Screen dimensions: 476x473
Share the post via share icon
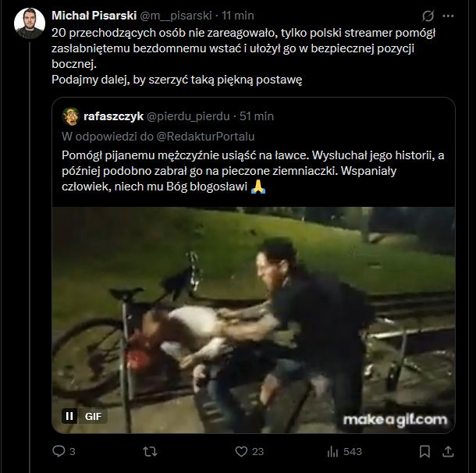click(449, 451)
